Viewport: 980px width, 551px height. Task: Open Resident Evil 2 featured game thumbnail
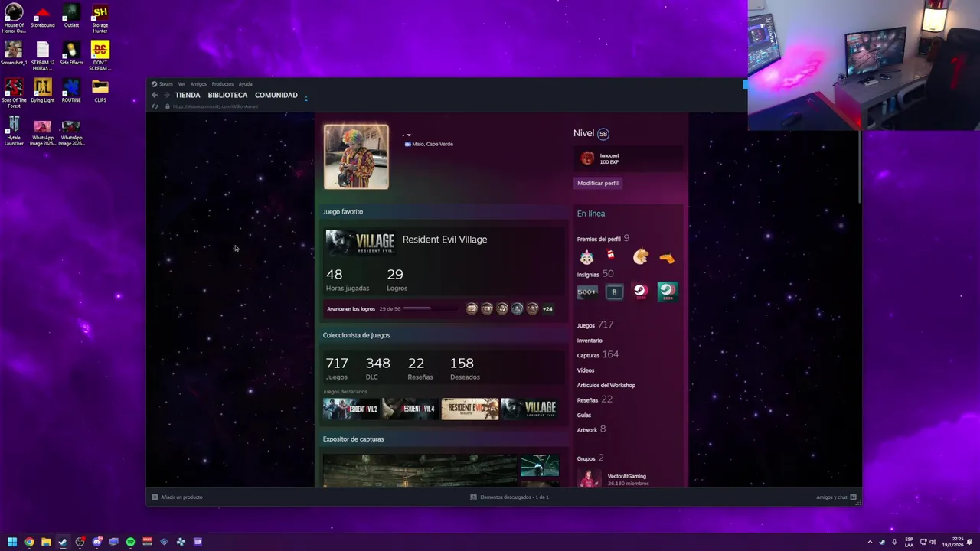pos(351,409)
